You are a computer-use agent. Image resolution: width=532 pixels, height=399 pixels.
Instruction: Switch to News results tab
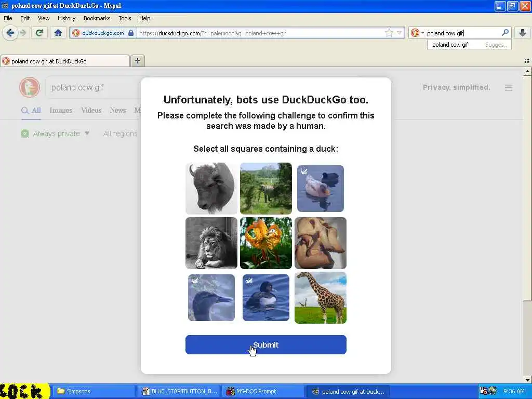(x=118, y=111)
